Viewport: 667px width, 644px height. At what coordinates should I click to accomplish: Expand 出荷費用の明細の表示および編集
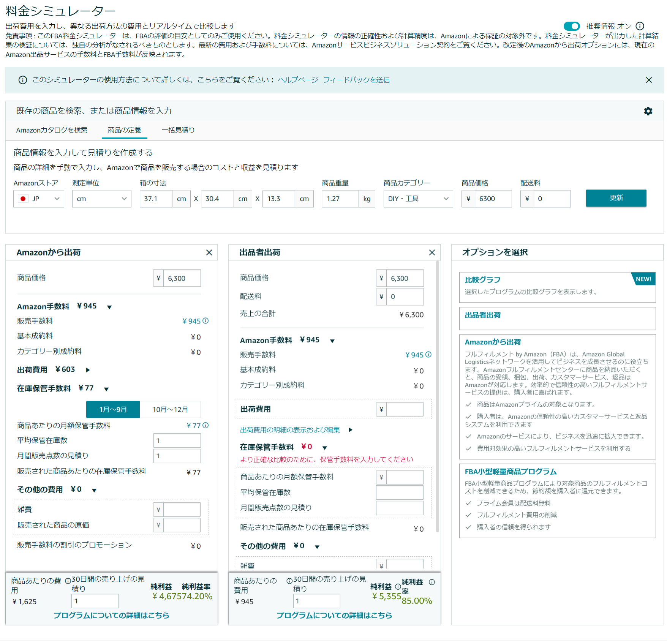[x=351, y=430]
